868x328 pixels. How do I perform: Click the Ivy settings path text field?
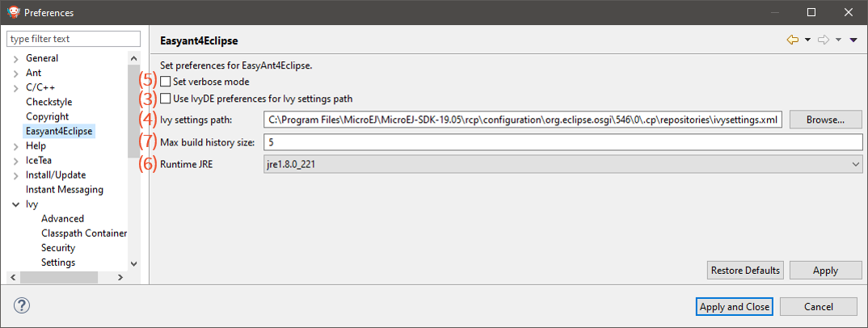523,119
